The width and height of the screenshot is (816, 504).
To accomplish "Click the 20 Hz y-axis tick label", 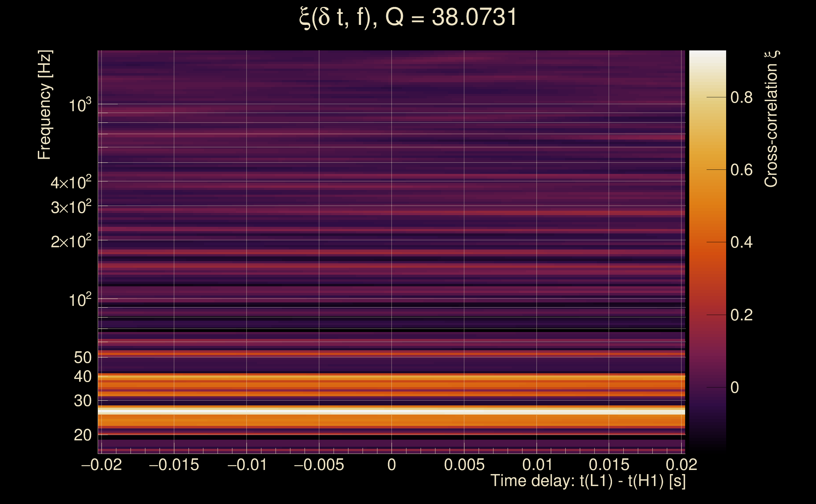I will tap(82, 435).
